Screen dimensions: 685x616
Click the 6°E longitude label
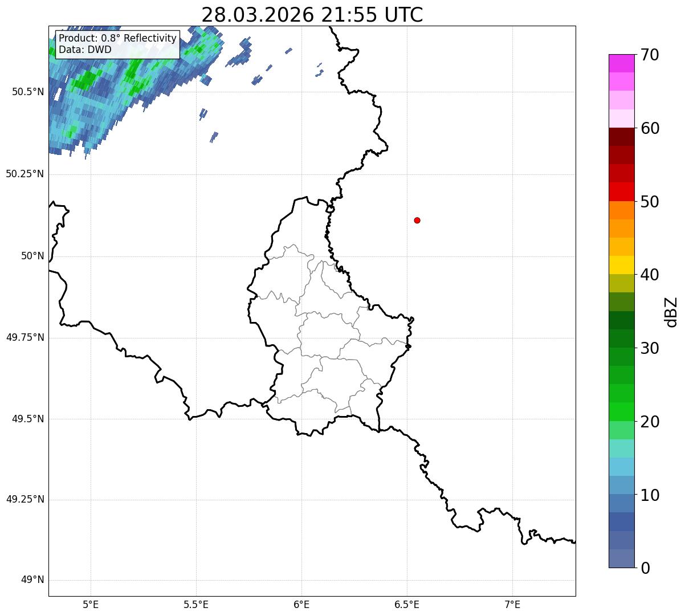pos(301,604)
